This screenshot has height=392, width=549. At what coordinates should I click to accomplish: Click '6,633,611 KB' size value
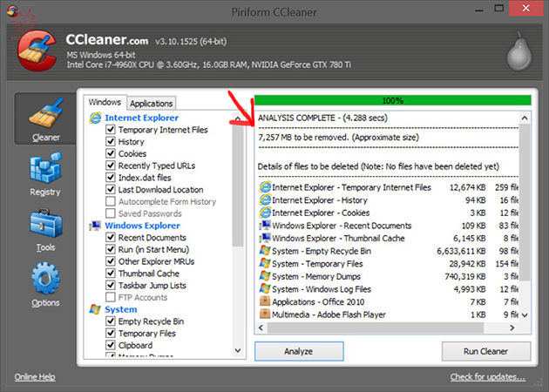[x=461, y=251]
